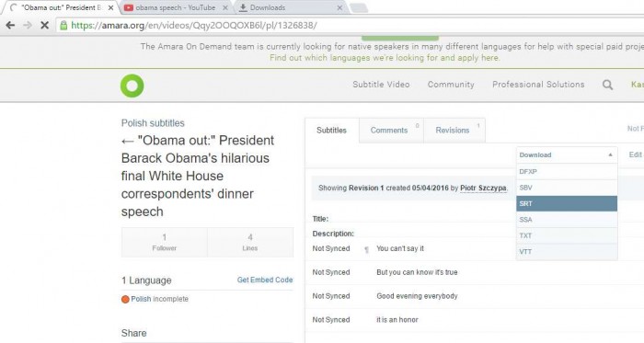Select the "Obama out:" President browser tab
The image size is (644, 343).
click(61, 7)
